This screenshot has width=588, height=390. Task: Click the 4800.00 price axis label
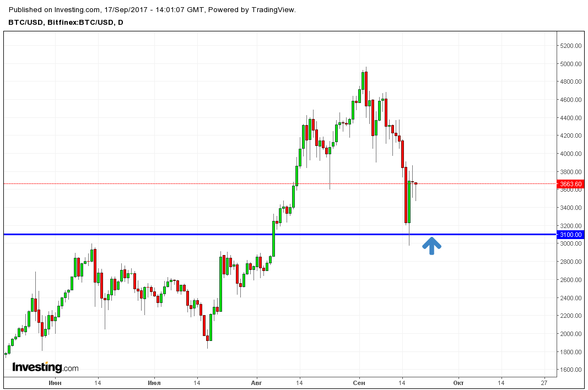(x=571, y=82)
